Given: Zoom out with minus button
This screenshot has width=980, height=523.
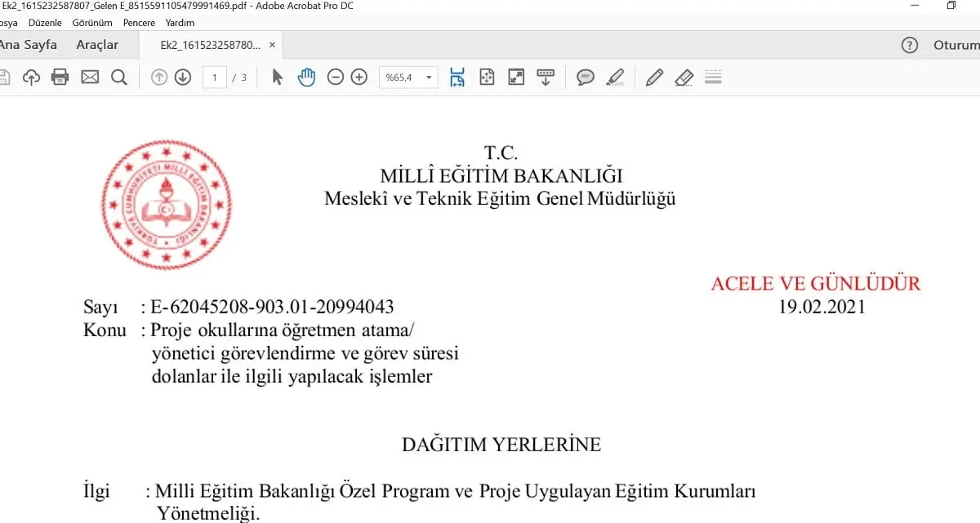Looking at the screenshot, I should [336, 78].
